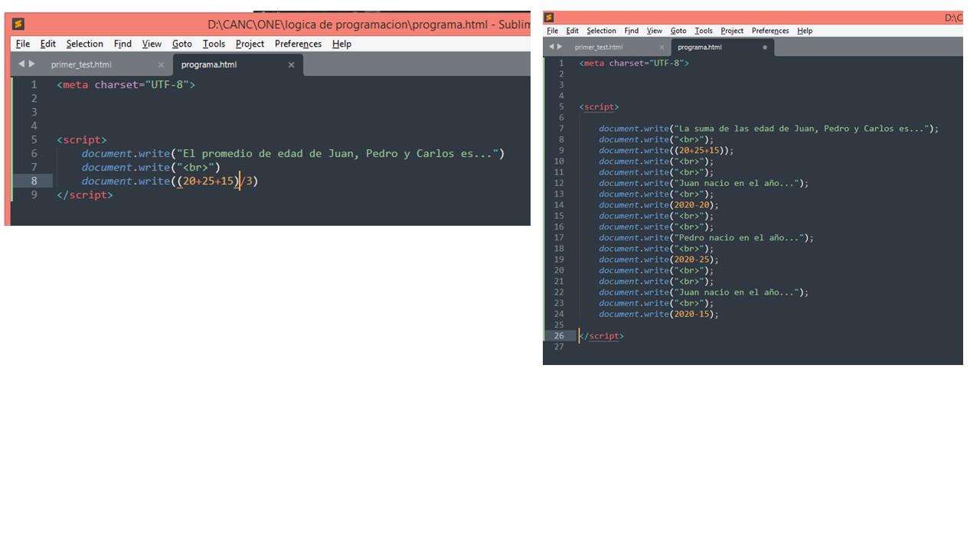
Task: Close primer_test.html tab in left window
Action: tap(161, 65)
